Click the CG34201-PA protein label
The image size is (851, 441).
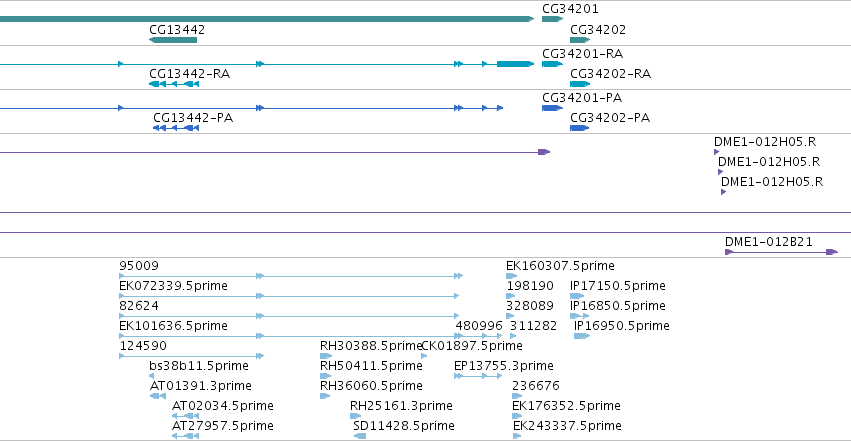pos(582,98)
